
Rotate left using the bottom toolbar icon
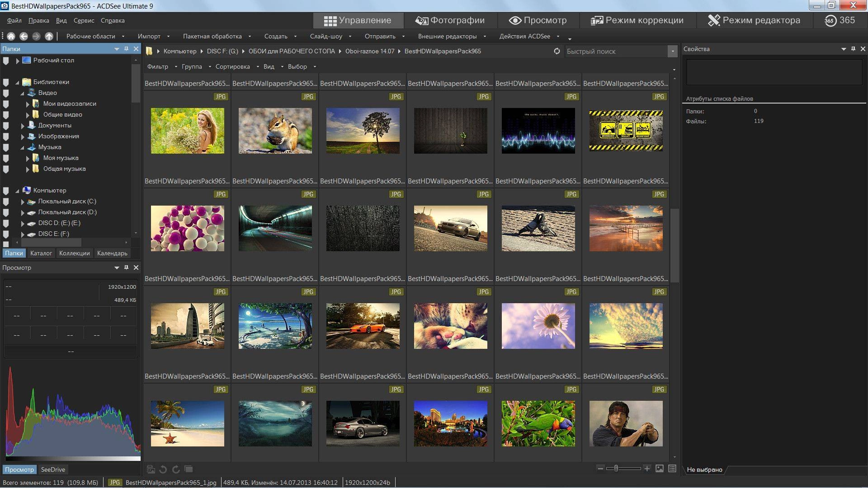[163, 469]
